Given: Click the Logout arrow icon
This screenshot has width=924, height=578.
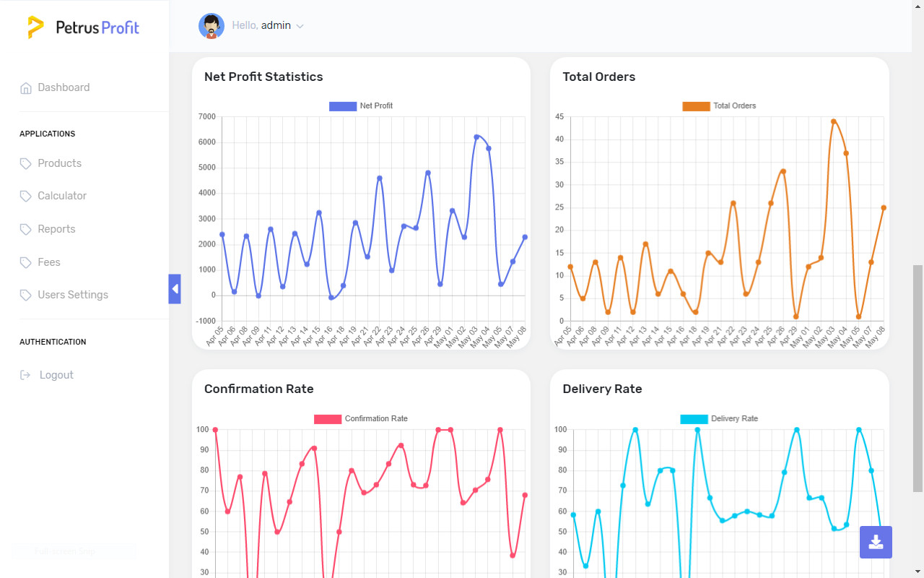Looking at the screenshot, I should [x=25, y=374].
